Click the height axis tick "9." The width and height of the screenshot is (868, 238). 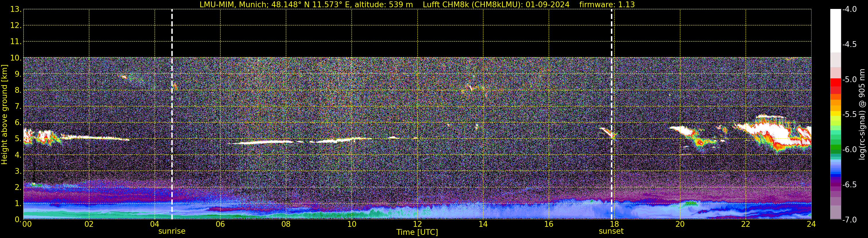tap(18, 74)
